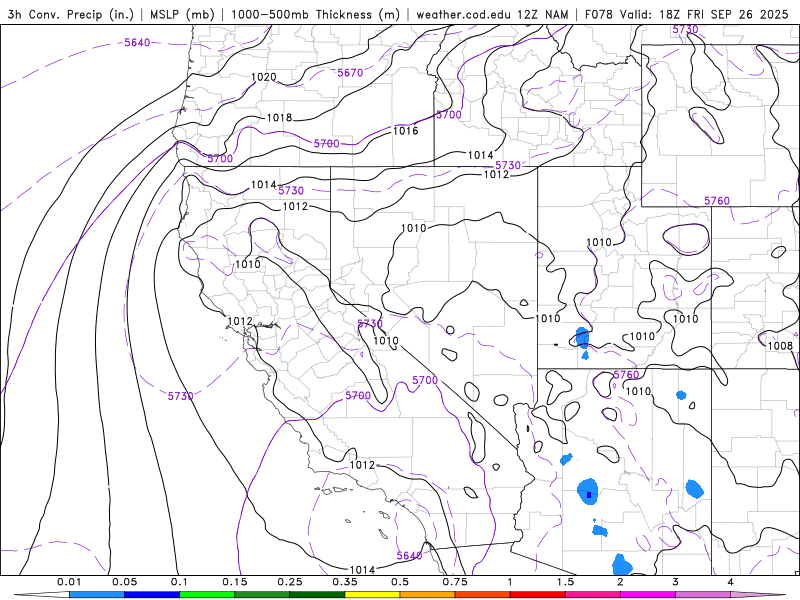Viewport: 800px width, 600px height.
Task: Click the bright green 0.1–0.15 legend swatch
Action: coord(207,595)
